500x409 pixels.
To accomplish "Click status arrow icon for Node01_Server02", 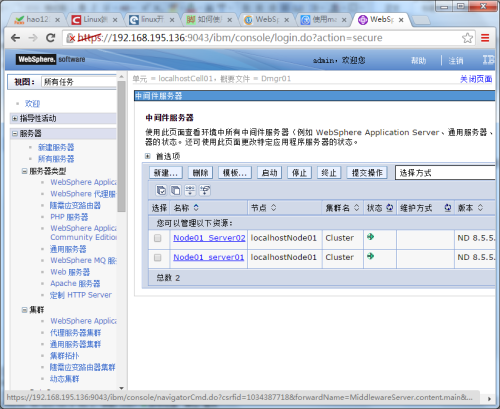I will pos(370,237).
